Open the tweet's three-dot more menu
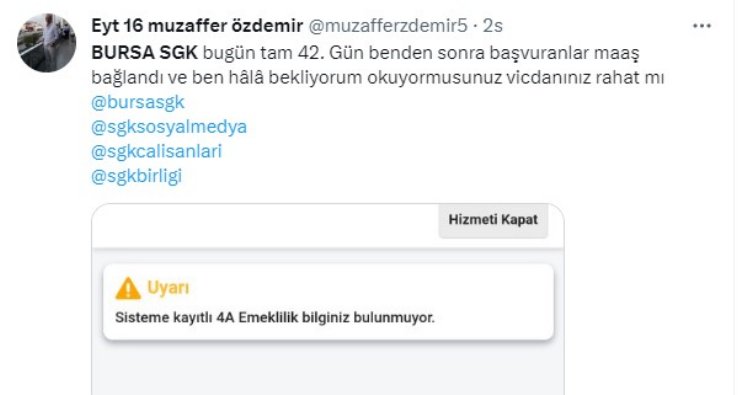Screen dimensions: 750x395 click(x=702, y=26)
